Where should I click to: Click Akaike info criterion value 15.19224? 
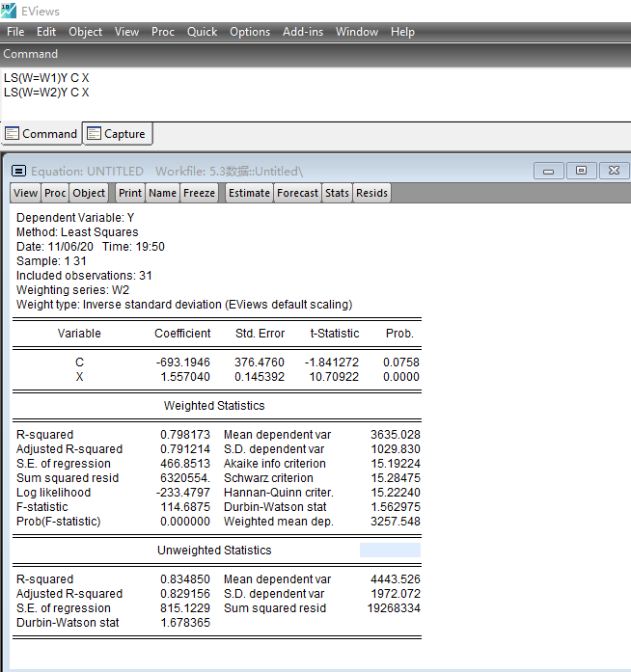click(396, 464)
